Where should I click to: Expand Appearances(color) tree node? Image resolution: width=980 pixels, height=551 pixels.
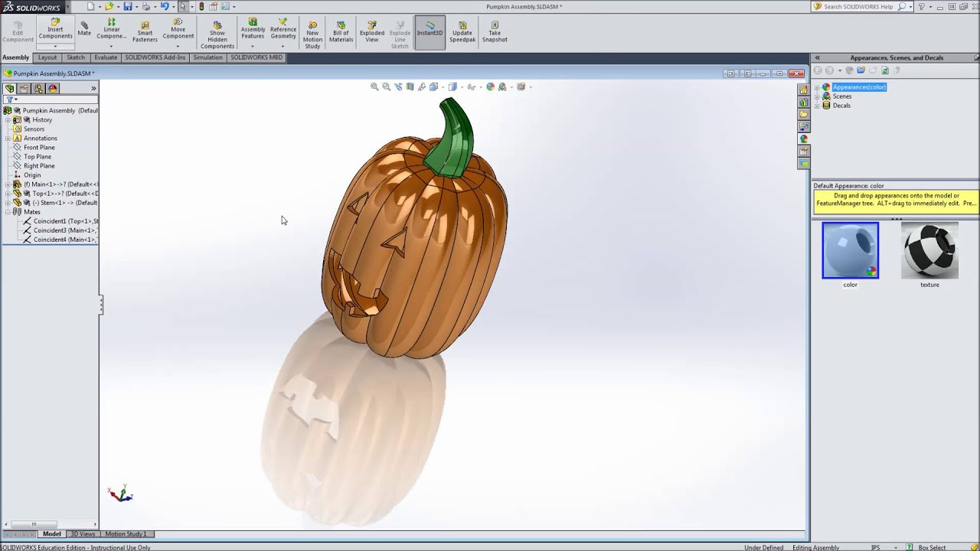pyautogui.click(x=817, y=87)
